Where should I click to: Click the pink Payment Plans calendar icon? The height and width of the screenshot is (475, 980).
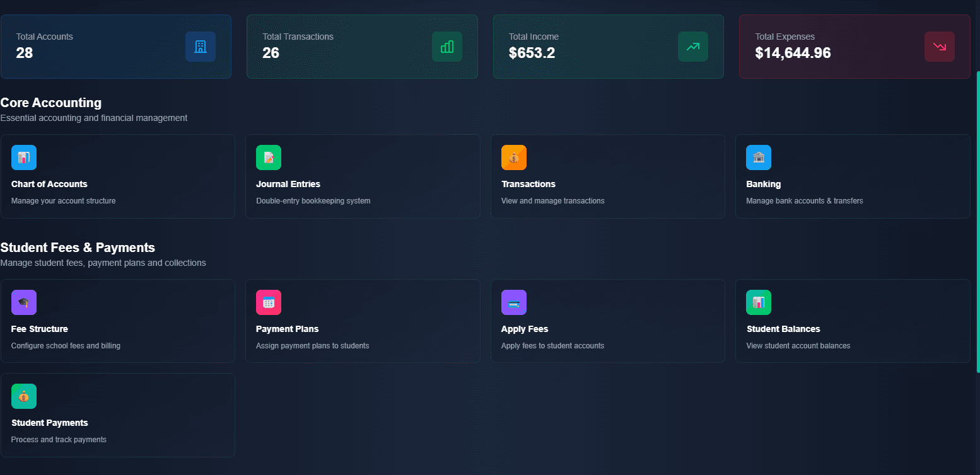(x=269, y=302)
